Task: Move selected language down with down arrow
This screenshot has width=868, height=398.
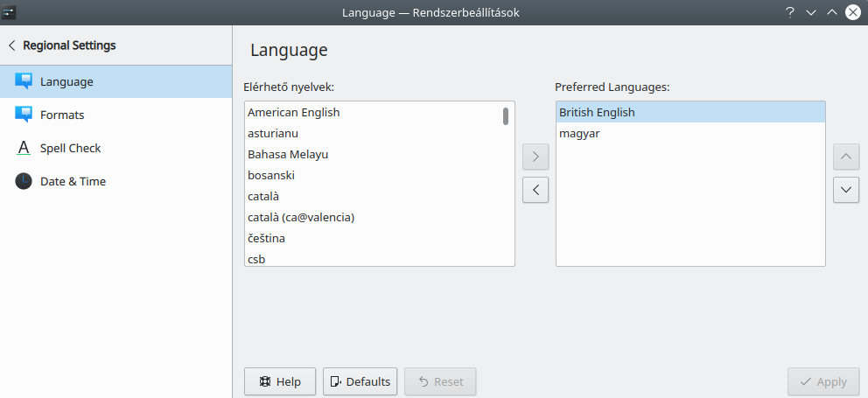Action: (x=845, y=189)
